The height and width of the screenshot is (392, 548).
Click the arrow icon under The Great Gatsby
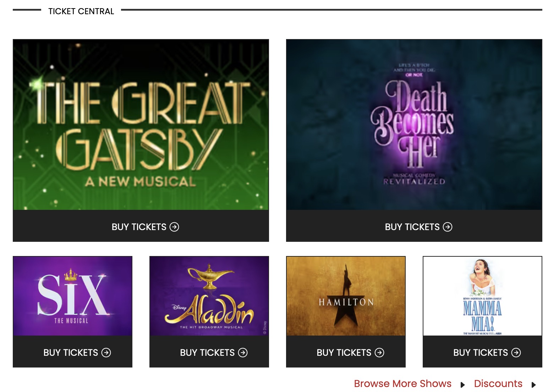tap(174, 227)
